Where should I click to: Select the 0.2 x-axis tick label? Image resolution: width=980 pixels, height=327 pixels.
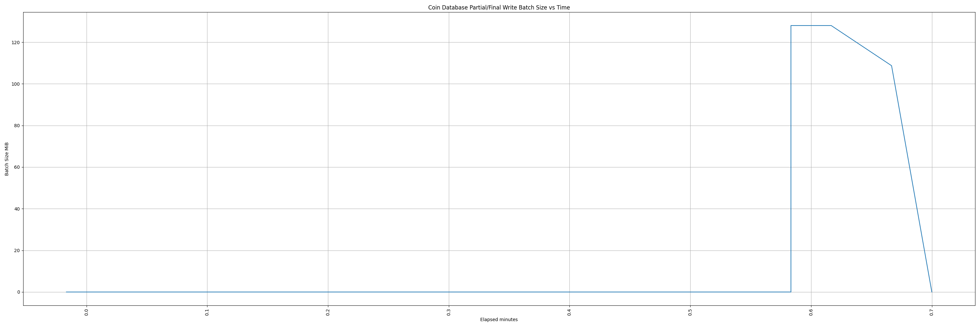point(328,313)
